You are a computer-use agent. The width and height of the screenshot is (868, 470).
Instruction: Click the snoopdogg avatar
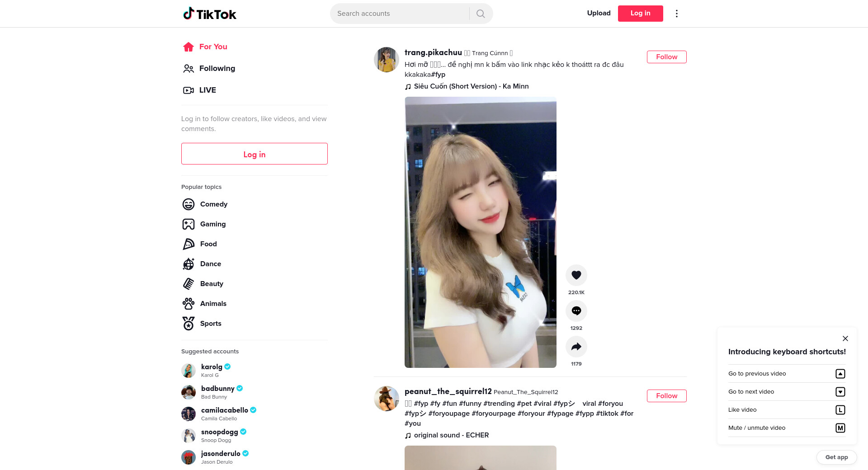[189, 436]
